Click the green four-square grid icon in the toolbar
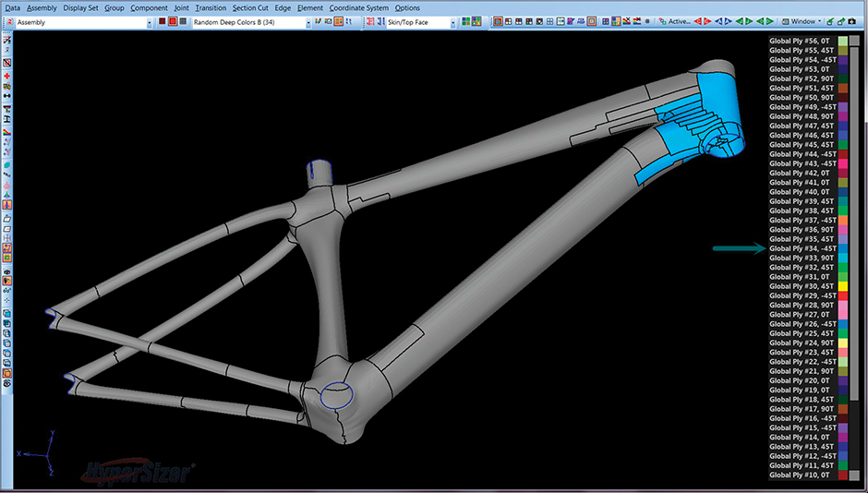This screenshot has width=868, height=493. (x=466, y=21)
